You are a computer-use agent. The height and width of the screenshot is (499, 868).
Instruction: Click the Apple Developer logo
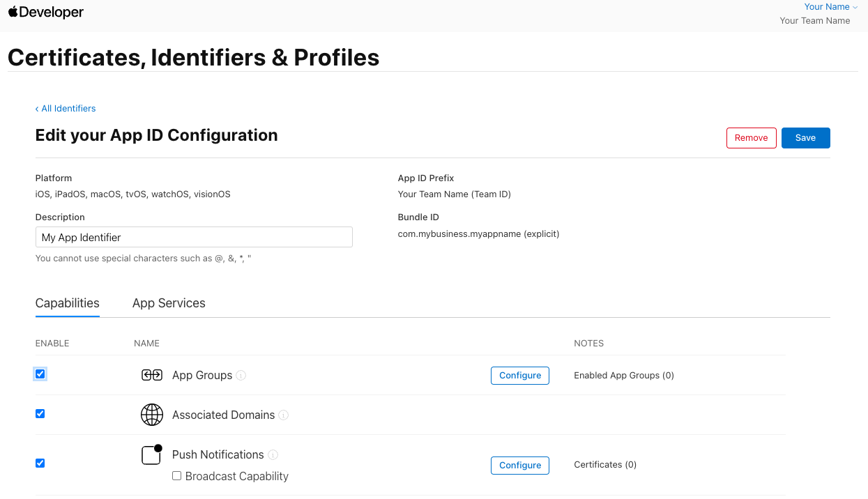[46, 13]
